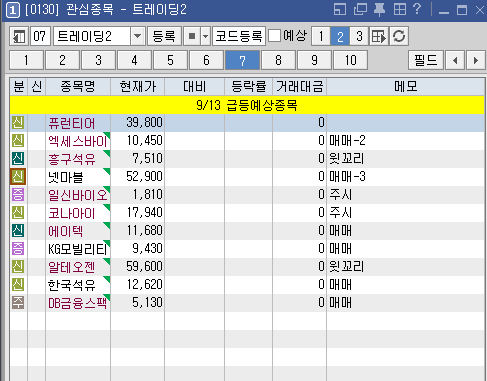Image resolution: width=487 pixels, height=381 pixels.
Task: Click the grid layout icon in title bar
Action: click(400, 9)
